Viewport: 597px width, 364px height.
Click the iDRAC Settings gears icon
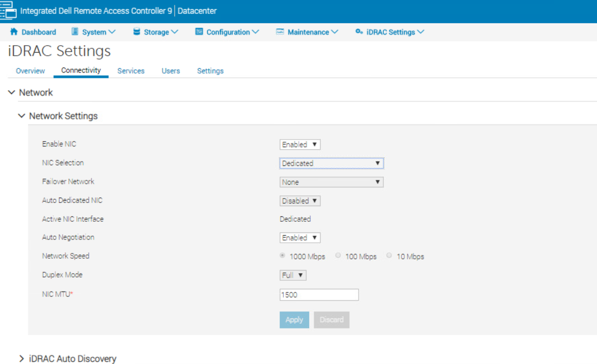359,32
